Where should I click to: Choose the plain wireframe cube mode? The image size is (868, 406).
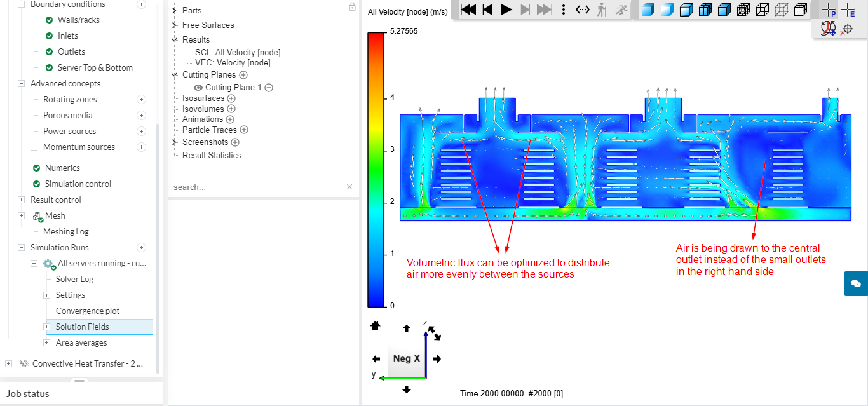[763, 10]
